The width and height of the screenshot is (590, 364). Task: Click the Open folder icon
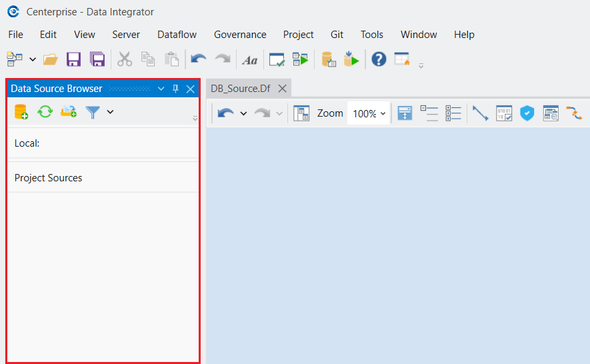click(50, 59)
